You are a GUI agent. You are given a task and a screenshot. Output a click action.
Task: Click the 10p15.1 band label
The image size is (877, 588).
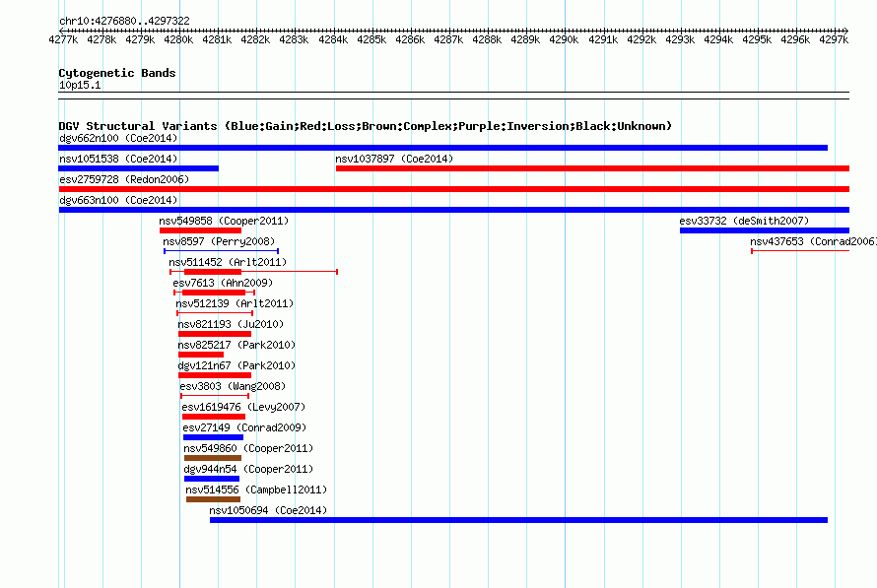coord(80,85)
